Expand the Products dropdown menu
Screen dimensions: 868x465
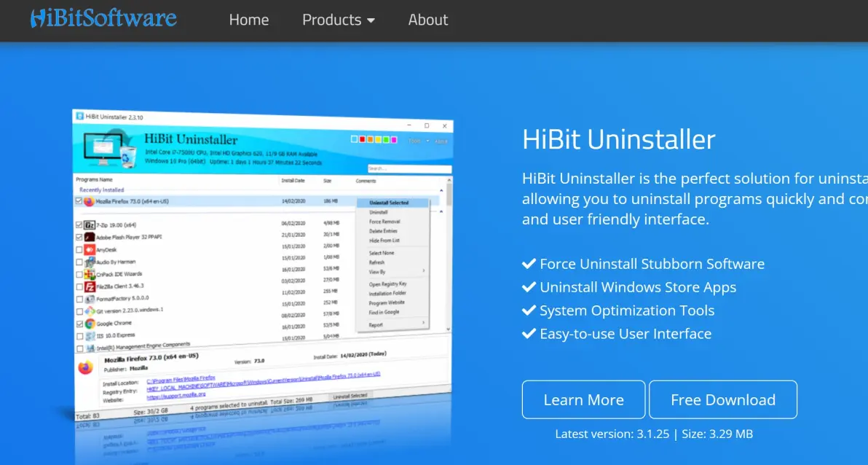[338, 20]
